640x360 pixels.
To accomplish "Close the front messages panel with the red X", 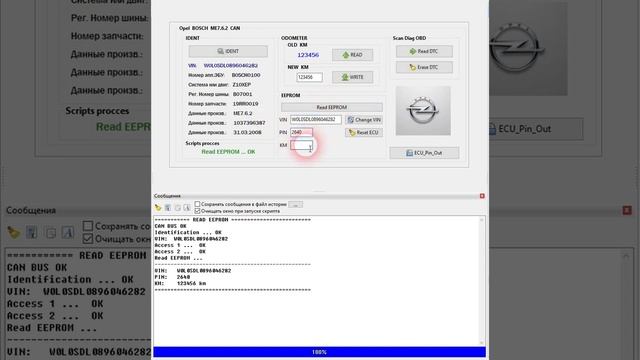I will coord(482,196).
